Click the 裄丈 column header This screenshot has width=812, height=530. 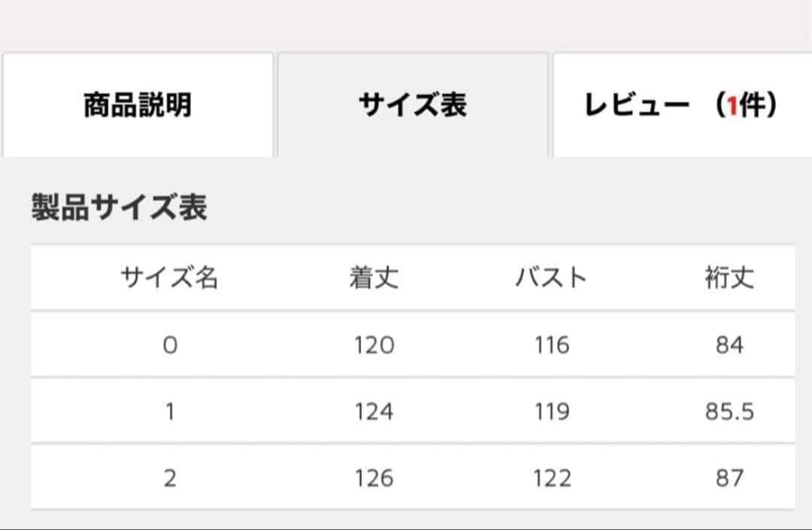coord(729,279)
